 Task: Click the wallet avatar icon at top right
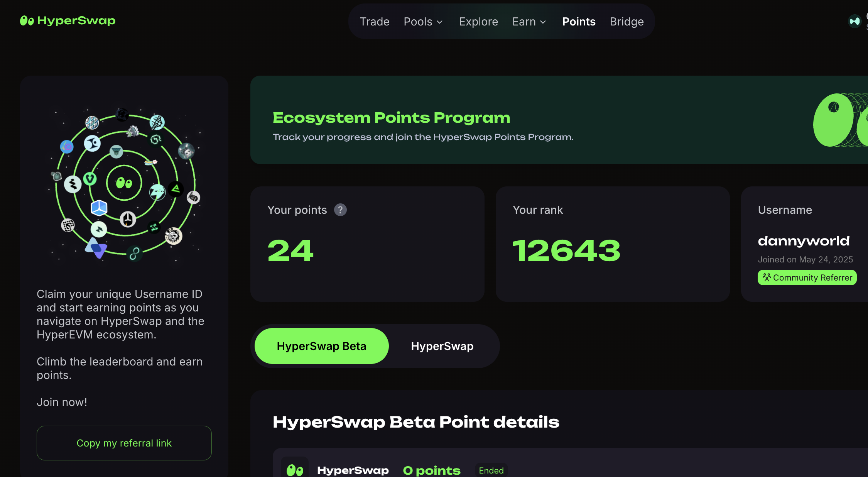tap(854, 21)
